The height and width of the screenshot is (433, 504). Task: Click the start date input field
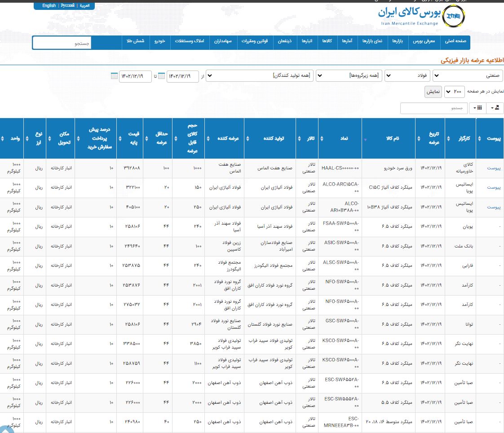coord(182,76)
